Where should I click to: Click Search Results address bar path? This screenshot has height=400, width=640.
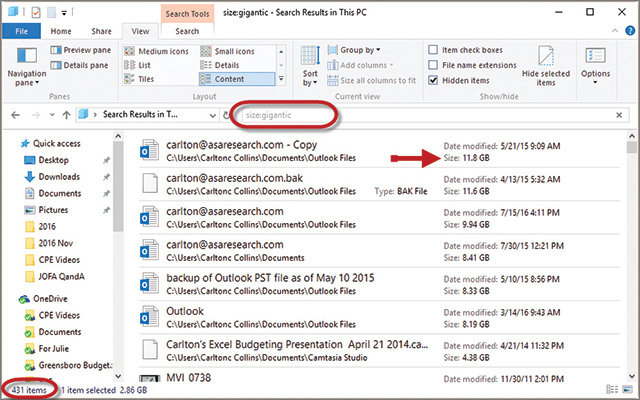click(x=140, y=115)
